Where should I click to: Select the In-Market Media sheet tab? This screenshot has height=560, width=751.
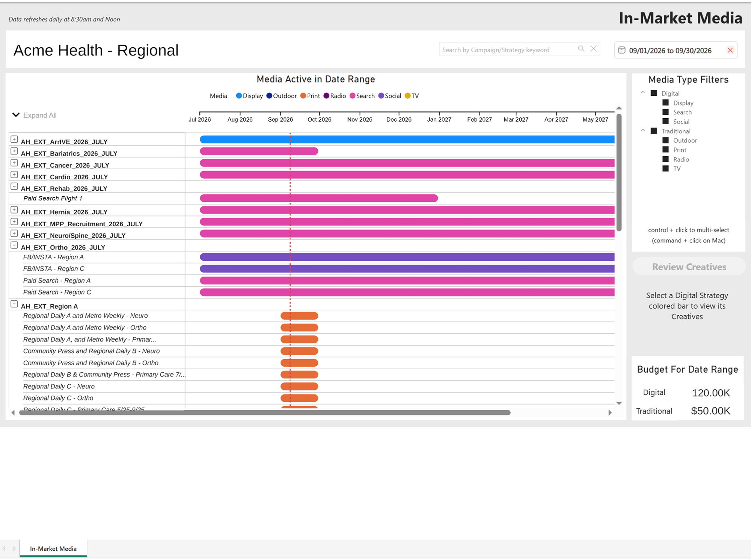point(53,549)
